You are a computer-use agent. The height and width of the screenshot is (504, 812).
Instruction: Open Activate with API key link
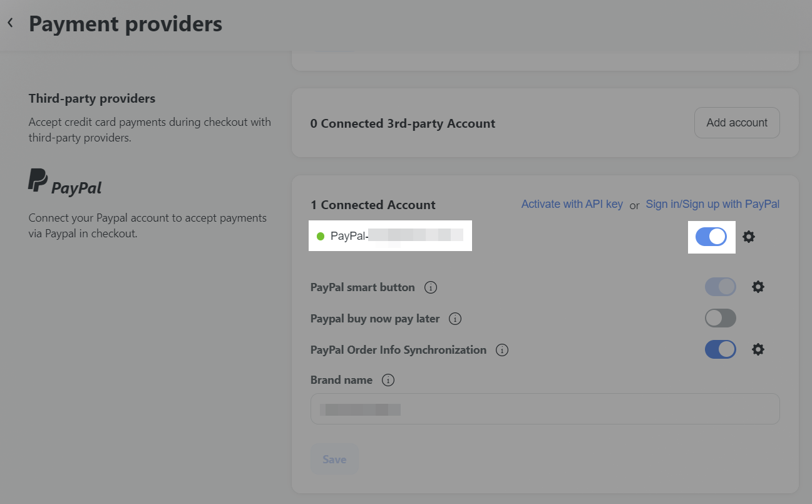572,204
